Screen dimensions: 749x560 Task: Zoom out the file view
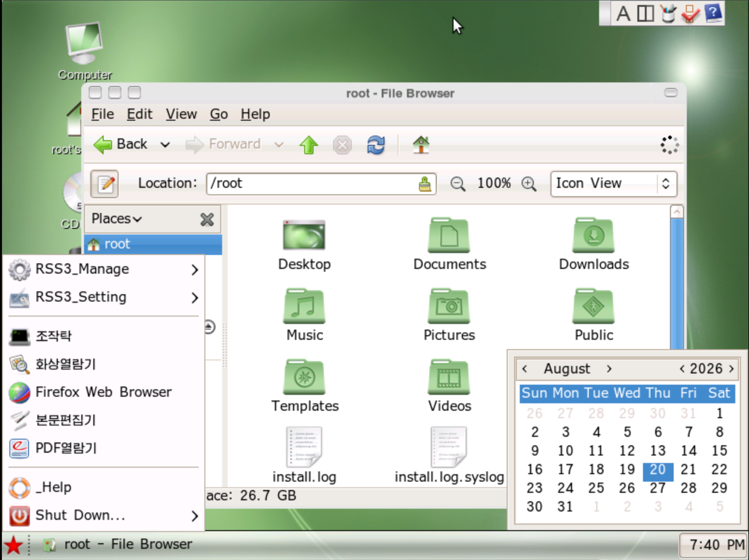click(458, 184)
